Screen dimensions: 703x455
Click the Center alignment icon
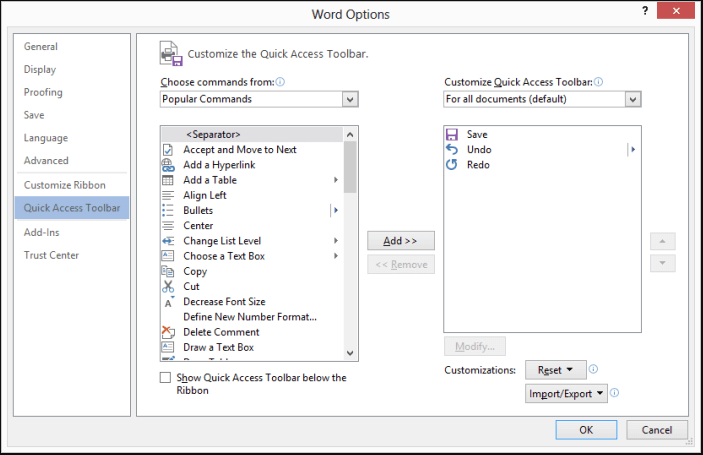pos(168,225)
